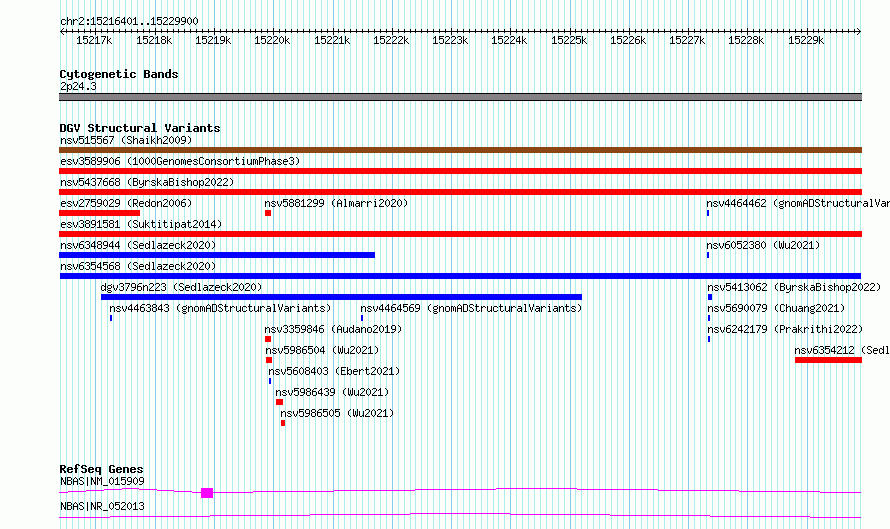Viewport: 890px width, 529px height.
Task: Open variant nsv515567 (Shaikh2009) brown bar
Action: pyautogui.click(x=460, y=150)
